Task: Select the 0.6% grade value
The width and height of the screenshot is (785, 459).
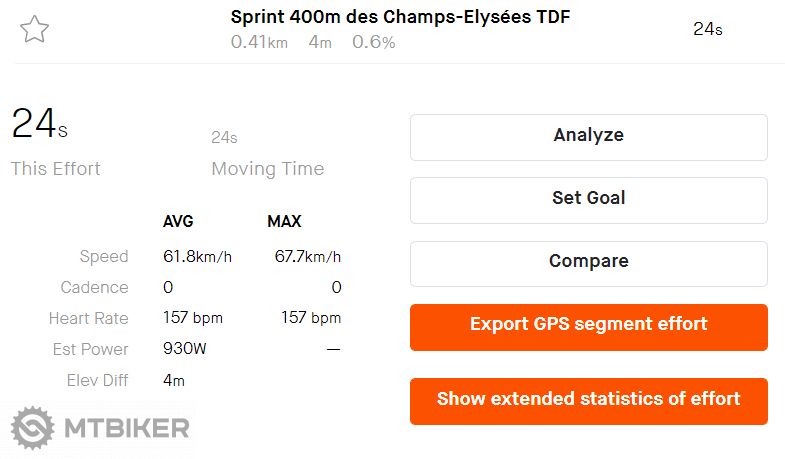Action: coord(373,42)
